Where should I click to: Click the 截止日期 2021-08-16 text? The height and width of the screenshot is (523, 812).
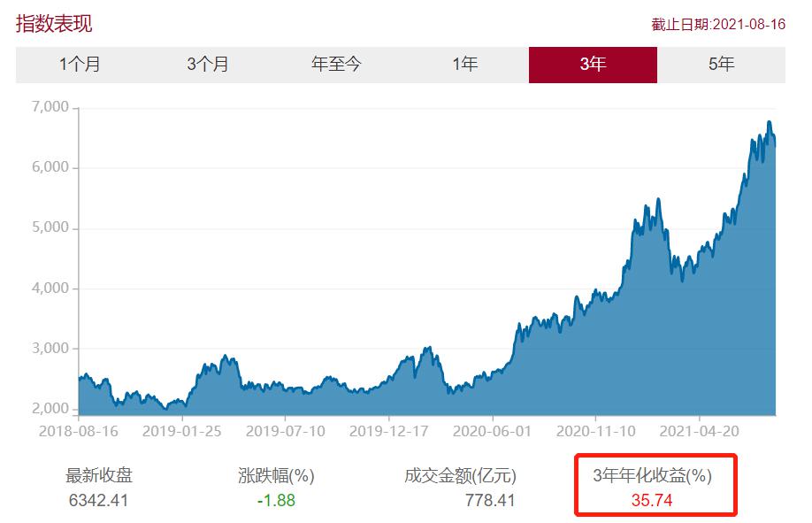click(x=718, y=25)
